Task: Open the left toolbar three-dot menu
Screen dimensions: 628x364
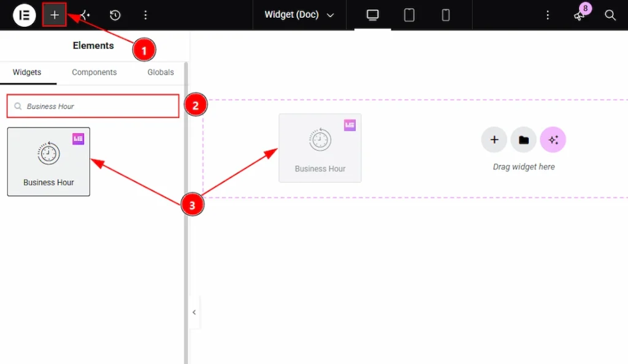Action: click(145, 15)
